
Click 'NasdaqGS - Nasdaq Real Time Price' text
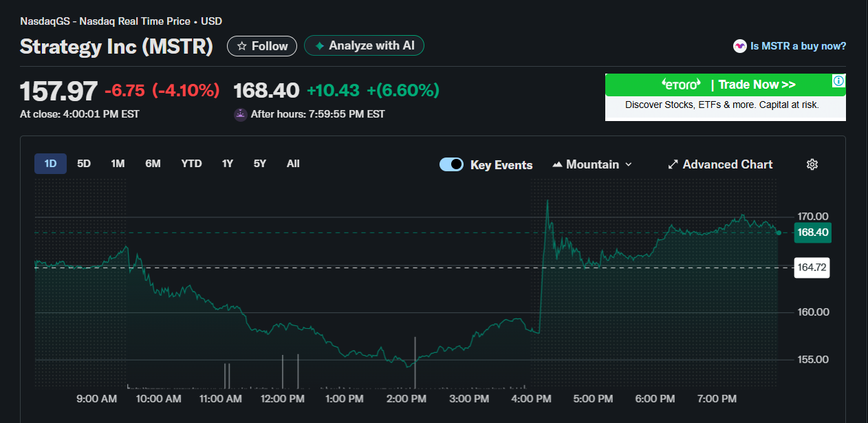pos(105,21)
